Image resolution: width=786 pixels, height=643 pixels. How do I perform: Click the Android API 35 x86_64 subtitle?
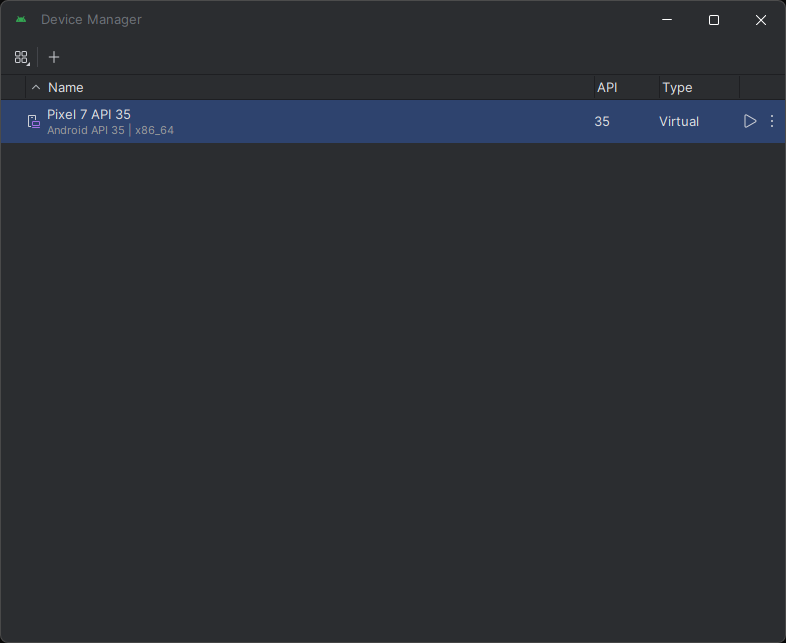[110, 130]
